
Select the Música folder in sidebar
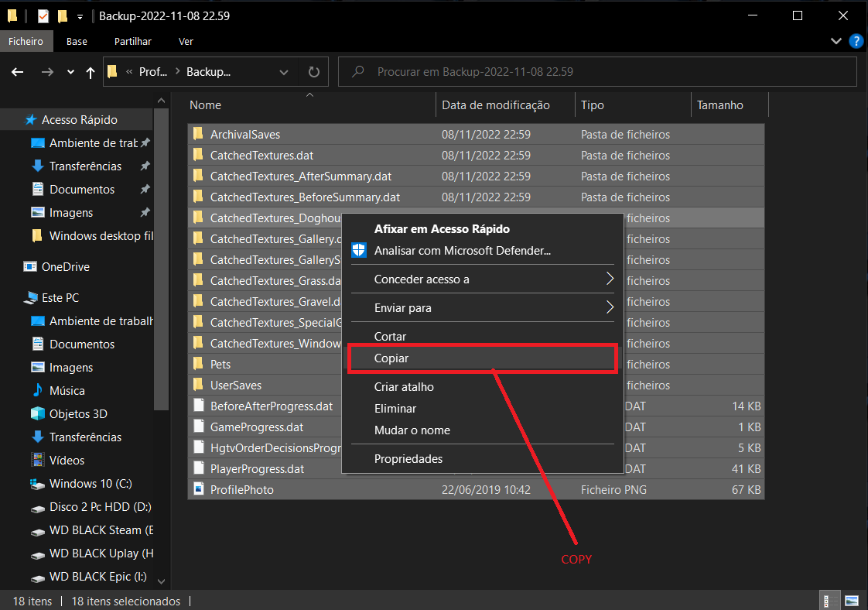coord(67,390)
